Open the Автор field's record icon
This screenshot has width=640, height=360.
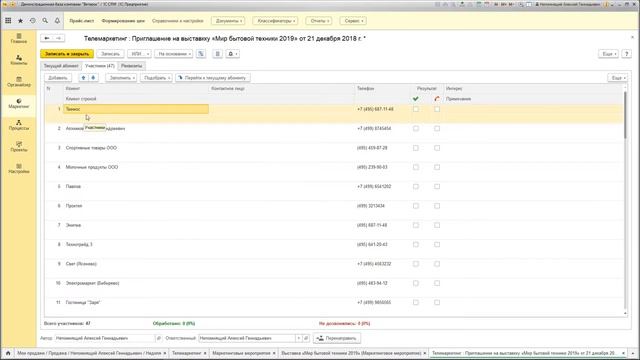[x=159, y=338]
